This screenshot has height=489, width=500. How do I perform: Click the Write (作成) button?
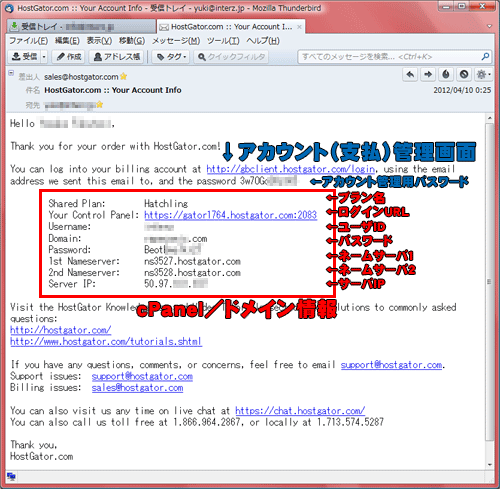click(x=69, y=57)
